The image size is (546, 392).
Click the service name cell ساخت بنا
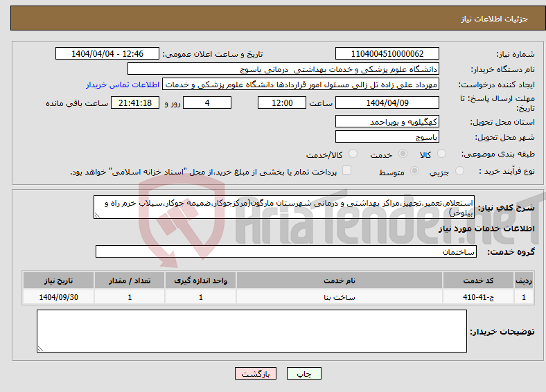[x=339, y=297]
